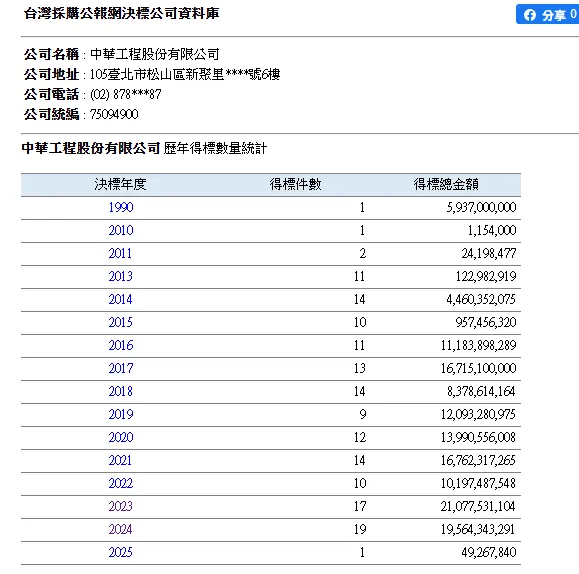Click the 得標件數 column header
Viewport: 579px width, 574px height.
(x=295, y=184)
